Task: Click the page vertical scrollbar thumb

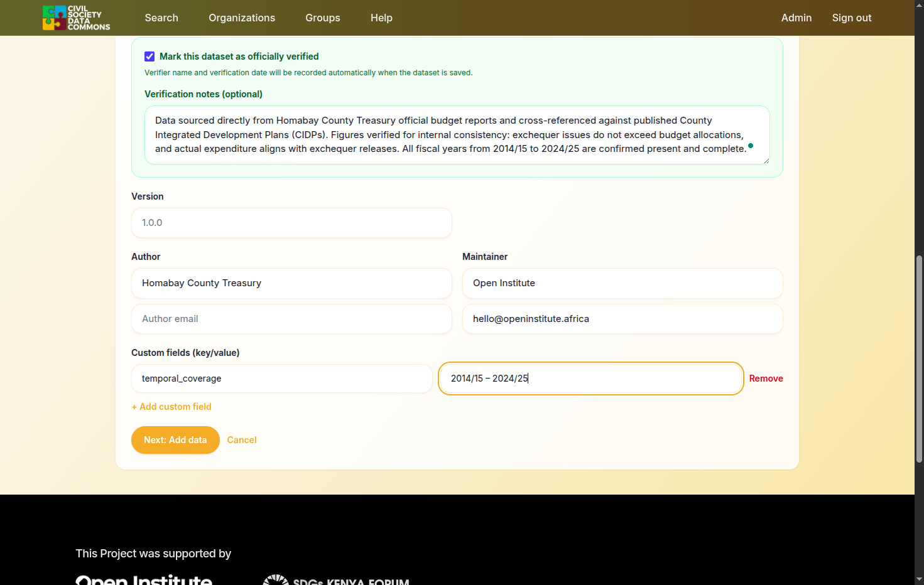Action: 920,359
